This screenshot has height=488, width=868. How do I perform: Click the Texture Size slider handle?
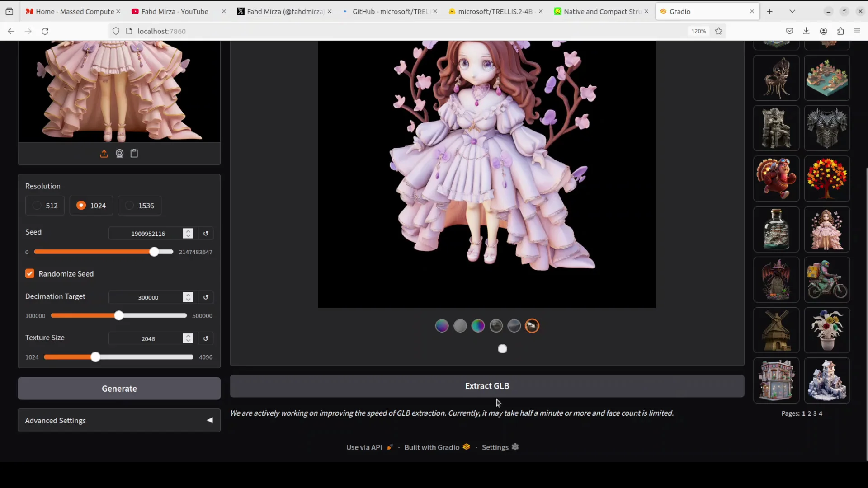pos(95,357)
